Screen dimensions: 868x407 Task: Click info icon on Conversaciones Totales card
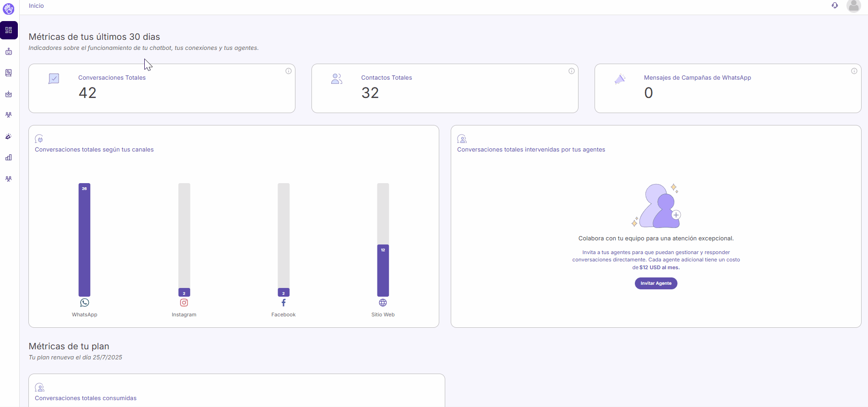[289, 71]
